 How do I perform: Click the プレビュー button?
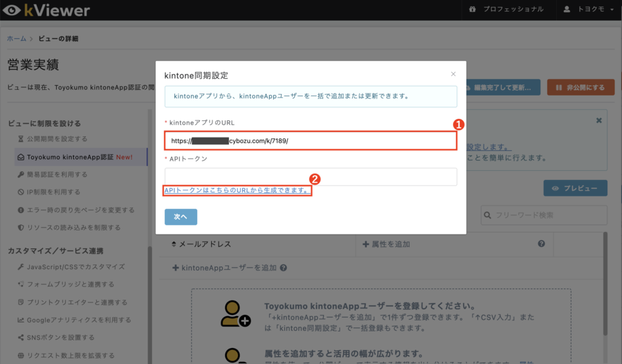tap(575, 188)
